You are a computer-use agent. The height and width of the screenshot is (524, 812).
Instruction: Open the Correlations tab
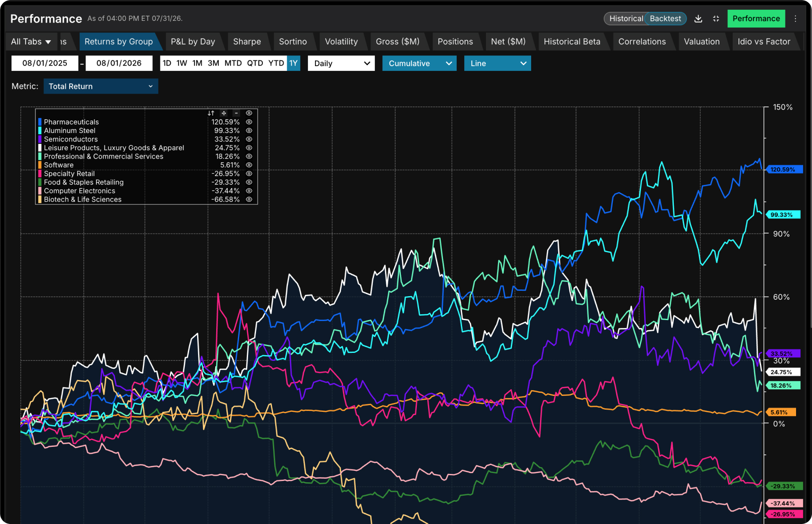[642, 42]
